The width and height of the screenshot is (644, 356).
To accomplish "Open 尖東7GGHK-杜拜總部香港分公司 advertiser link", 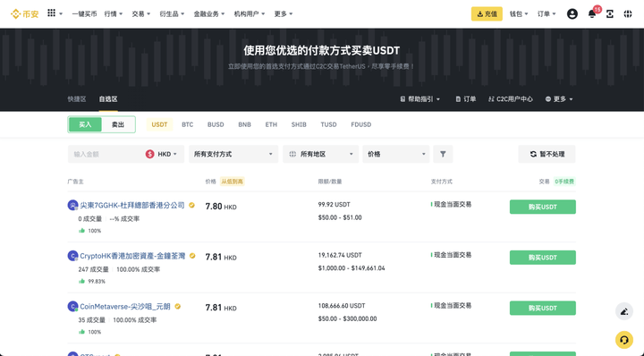I will tap(132, 206).
